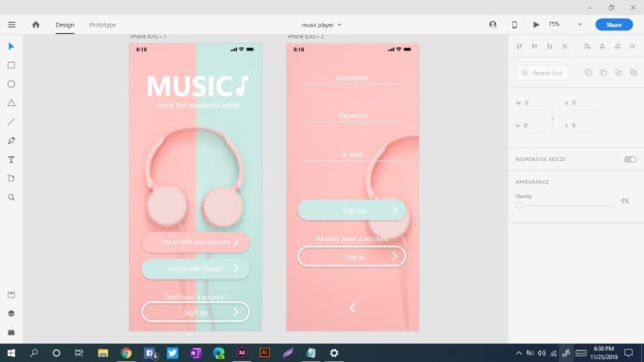Click Sign up button on first artboard
The image size is (644, 362).
[x=195, y=313]
